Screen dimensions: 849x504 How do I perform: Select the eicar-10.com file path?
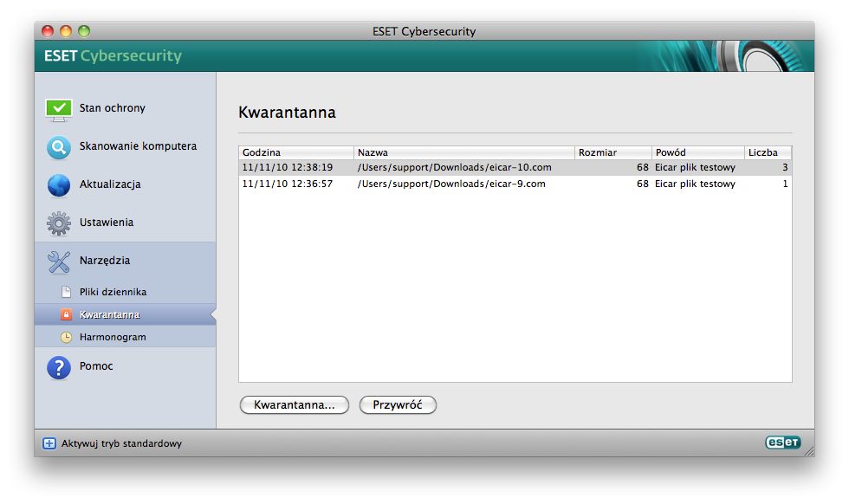coord(454,167)
